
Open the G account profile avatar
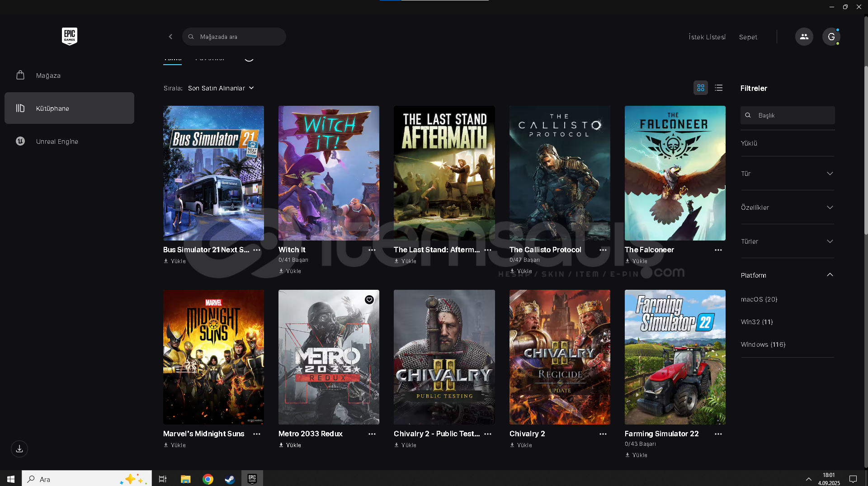pyautogui.click(x=831, y=37)
